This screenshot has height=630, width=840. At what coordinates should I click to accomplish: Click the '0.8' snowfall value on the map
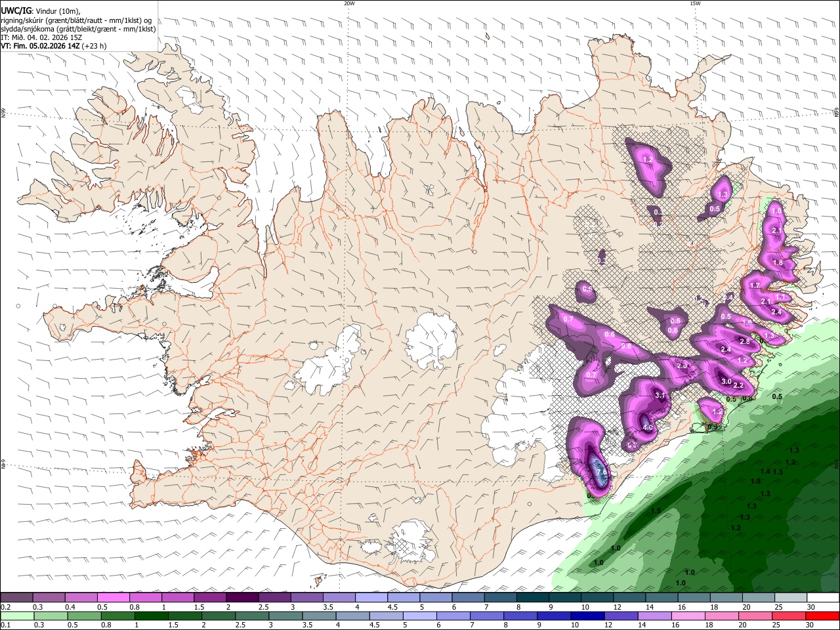(626, 346)
